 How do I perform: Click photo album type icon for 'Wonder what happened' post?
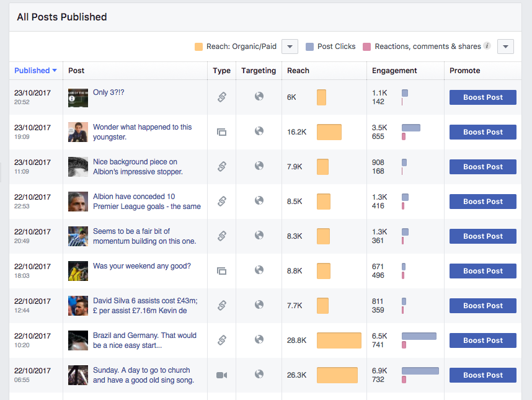click(x=221, y=132)
